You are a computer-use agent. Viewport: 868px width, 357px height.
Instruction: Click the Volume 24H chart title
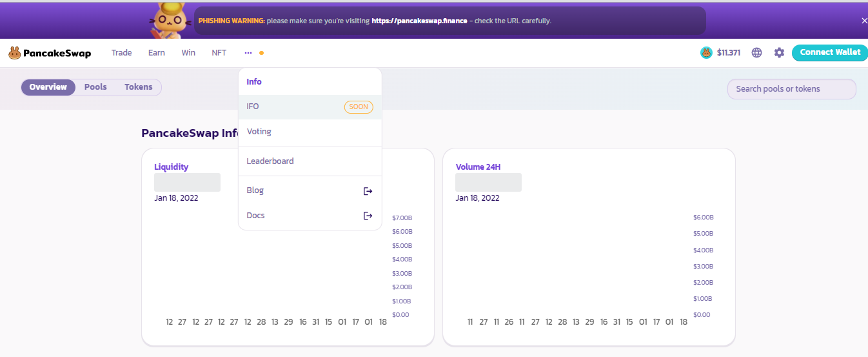[478, 167]
